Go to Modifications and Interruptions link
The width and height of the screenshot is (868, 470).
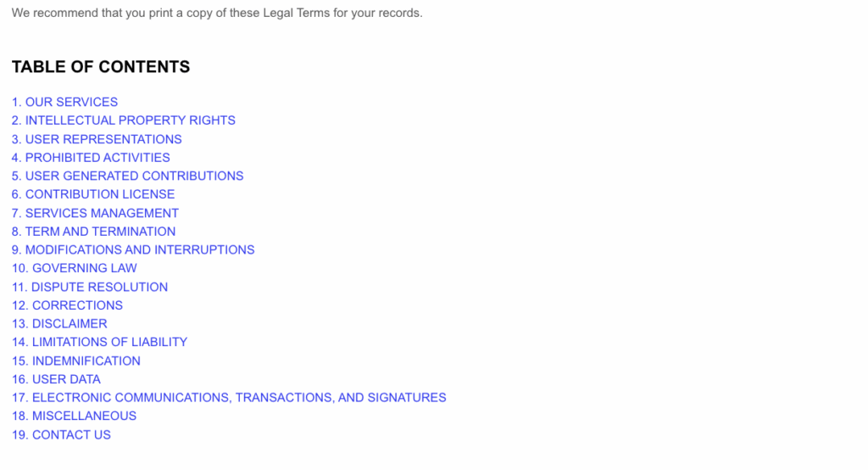click(x=133, y=249)
